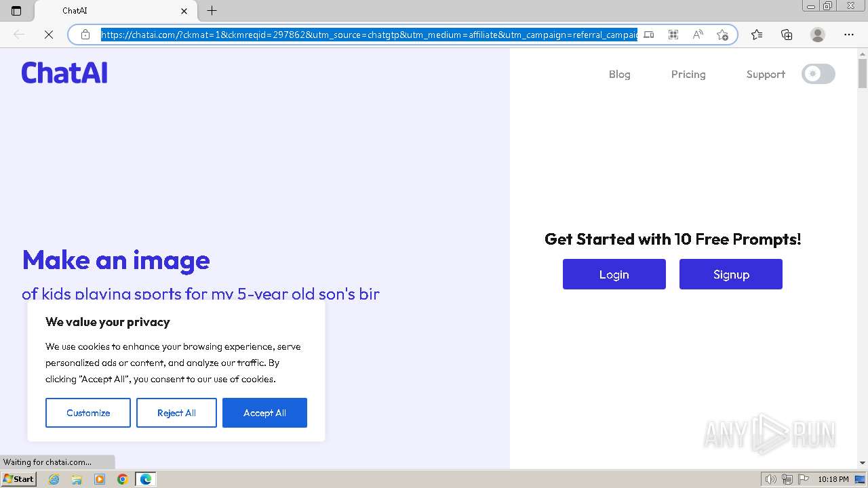Reject All cookies

click(176, 413)
